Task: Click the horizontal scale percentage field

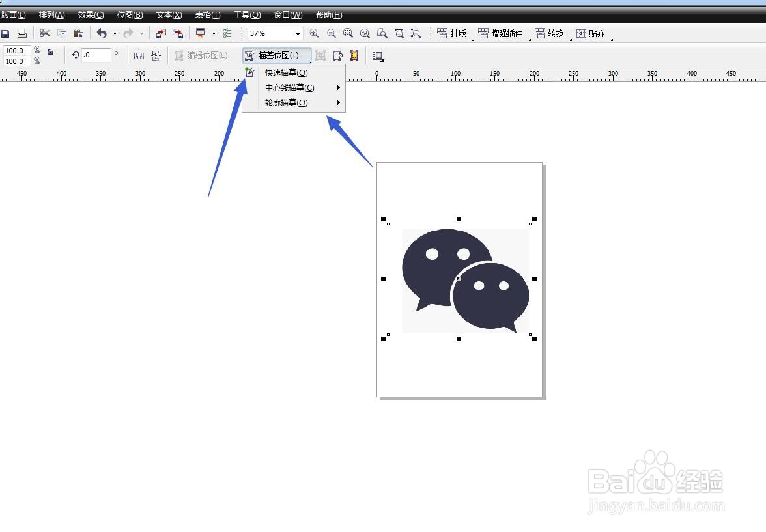Action: pyautogui.click(x=17, y=51)
